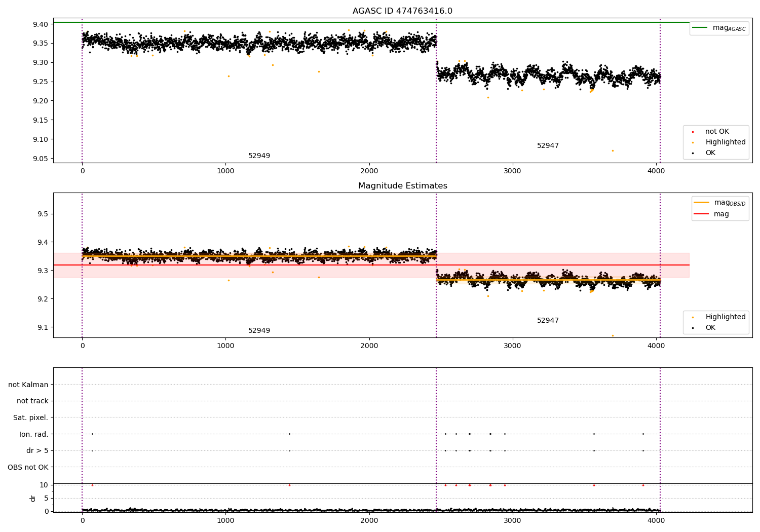The image size is (760, 532).
Task: Click the "9.30" y tick on top plot
Action: (x=41, y=63)
